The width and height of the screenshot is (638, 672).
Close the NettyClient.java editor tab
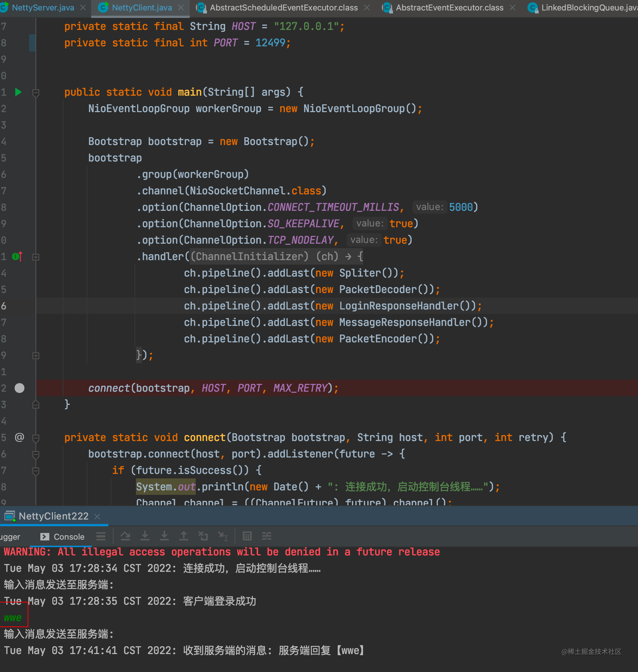[x=181, y=7]
